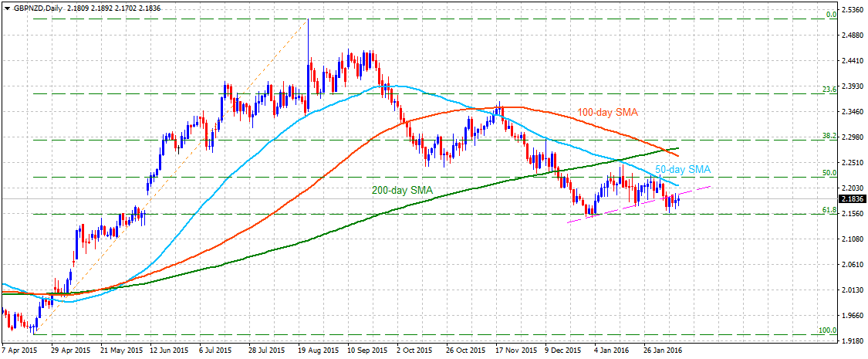Click the 7 Apr 2015 date label
Viewport: 868px width, 359px height.
[x=19, y=351]
